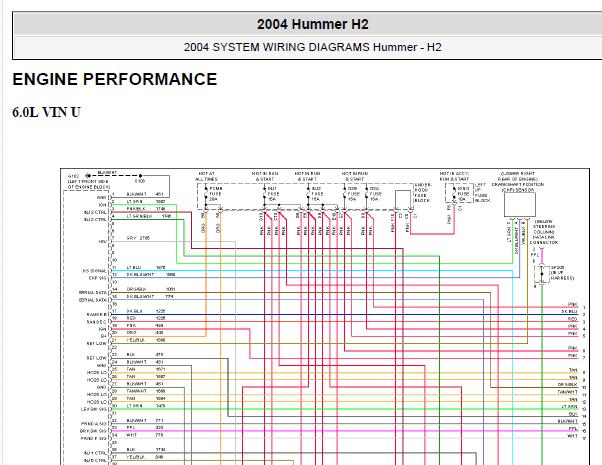Click the "GRY 2765" wire label at pin 7
Viewport: 602px width, 465px height.
tap(138, 238)
